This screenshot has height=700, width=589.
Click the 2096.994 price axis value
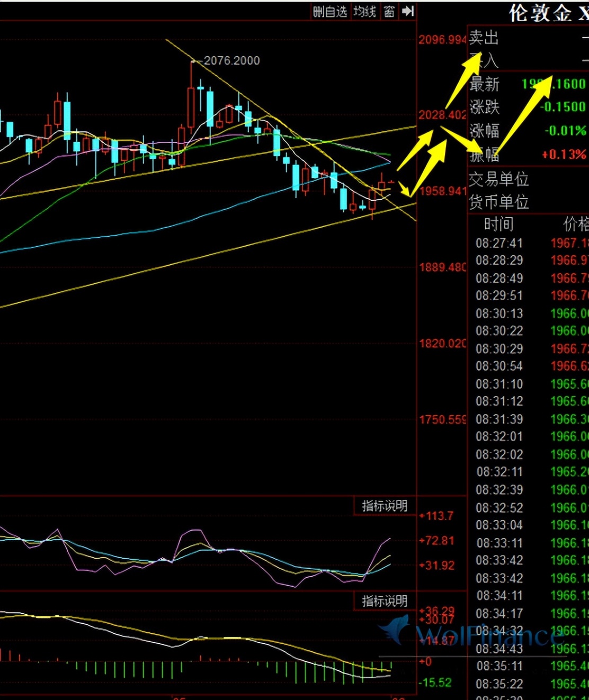[443, 40]
